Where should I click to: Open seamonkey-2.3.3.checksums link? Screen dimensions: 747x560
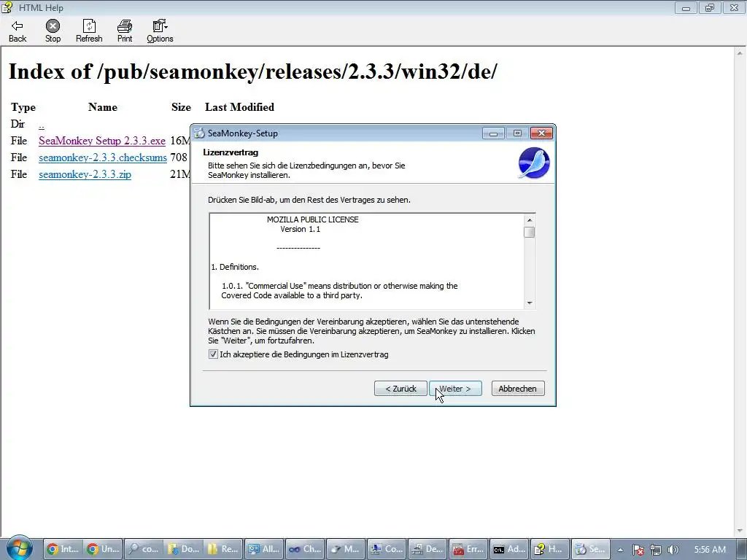point(103,157)
